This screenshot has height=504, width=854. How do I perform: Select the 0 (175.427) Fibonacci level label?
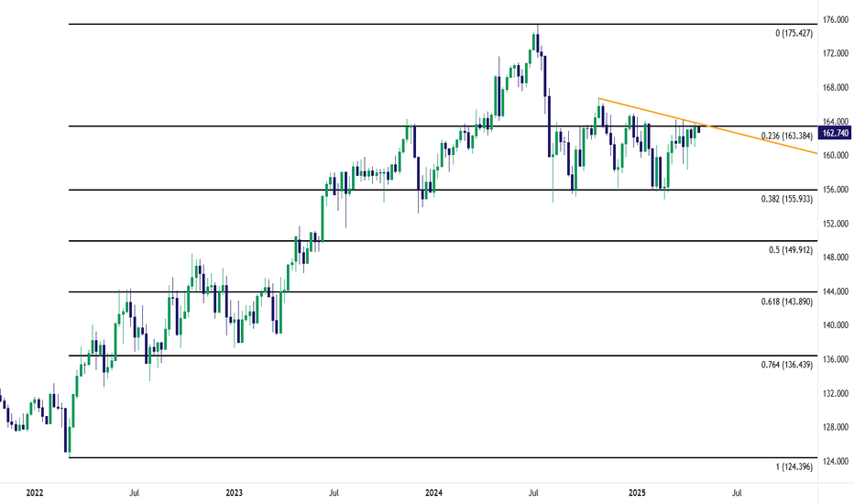tap(794, 34)
